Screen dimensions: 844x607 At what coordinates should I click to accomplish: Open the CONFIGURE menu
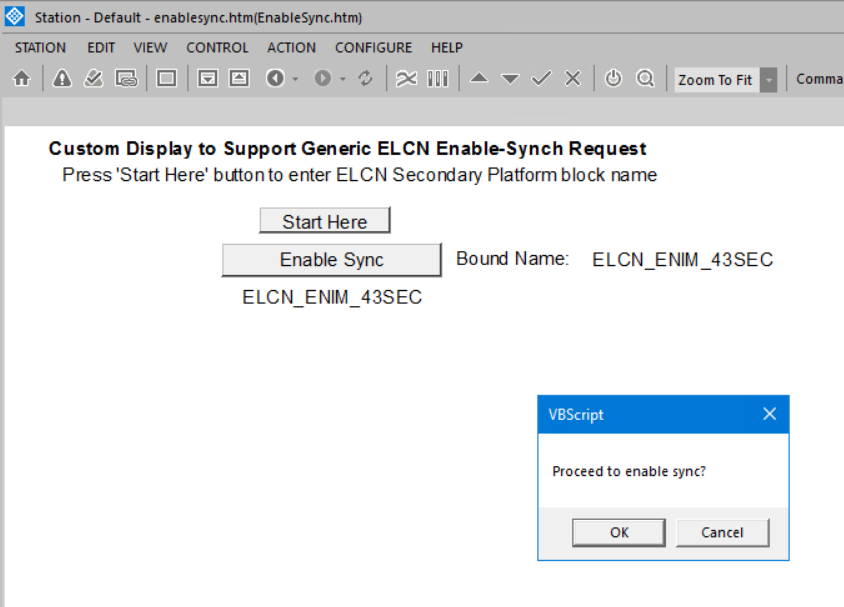click(373, 47)
